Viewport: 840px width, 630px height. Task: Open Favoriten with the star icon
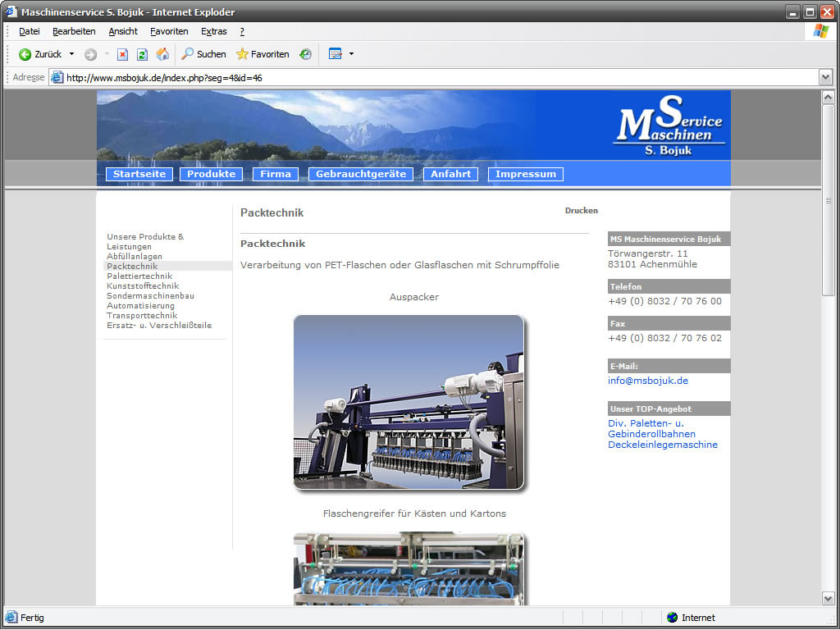[262, 54]
